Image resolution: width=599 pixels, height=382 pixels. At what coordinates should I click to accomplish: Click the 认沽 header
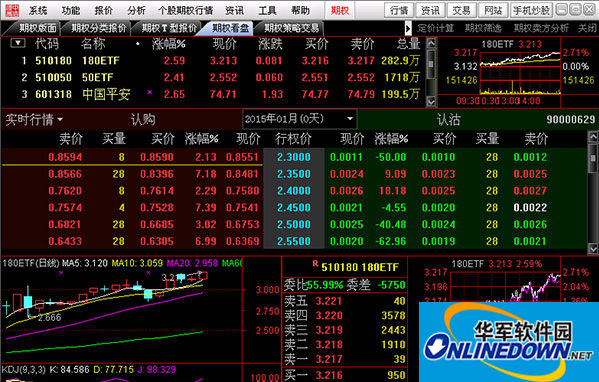click(448, 120)
